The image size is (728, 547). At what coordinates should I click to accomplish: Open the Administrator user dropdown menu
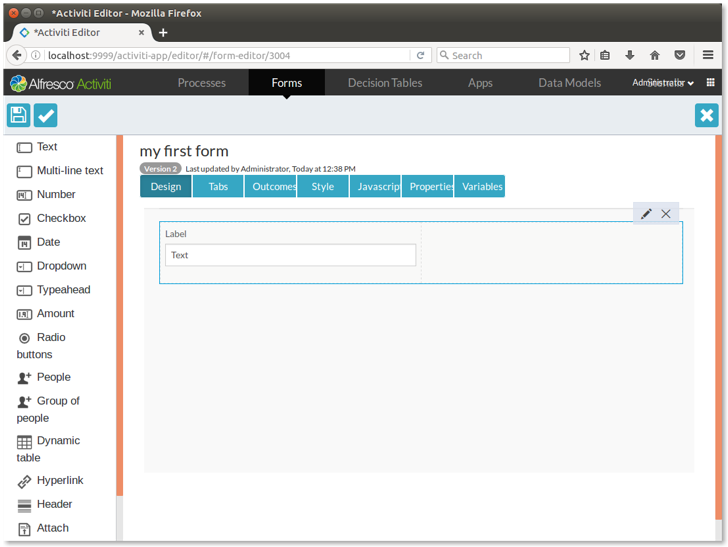coord(662,83)
